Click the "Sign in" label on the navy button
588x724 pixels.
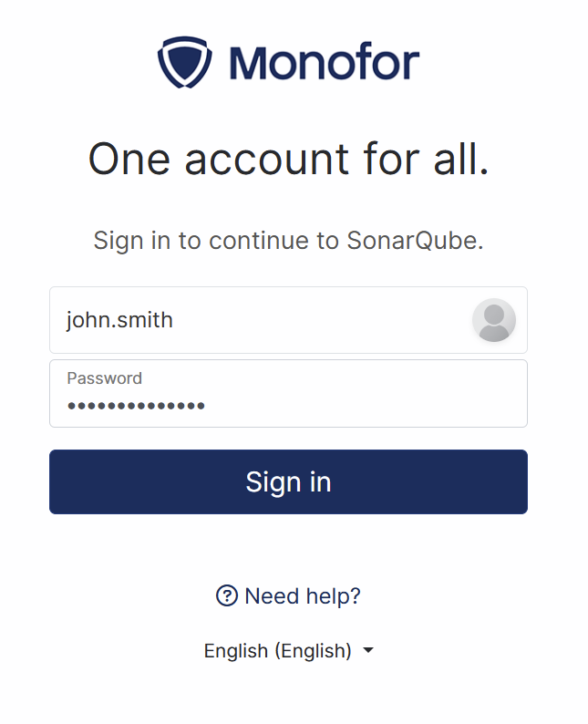tap(288, 481)
